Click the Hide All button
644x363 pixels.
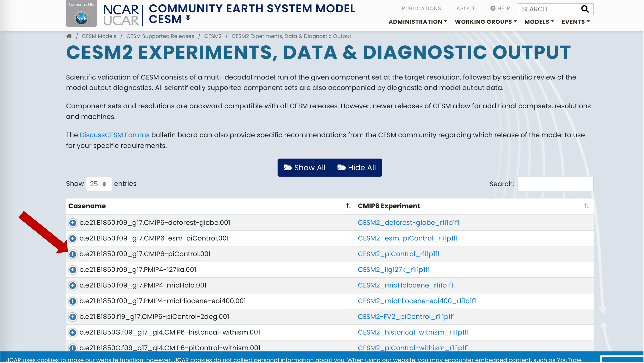point(357,167)
